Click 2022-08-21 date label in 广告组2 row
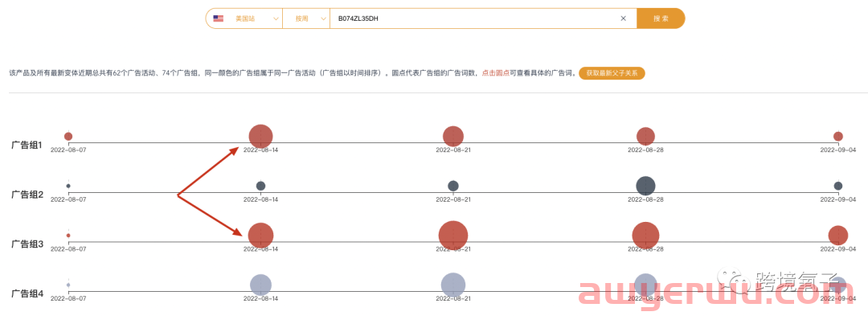The height and width of the screenshot is (320, 868). click(453, 199)
